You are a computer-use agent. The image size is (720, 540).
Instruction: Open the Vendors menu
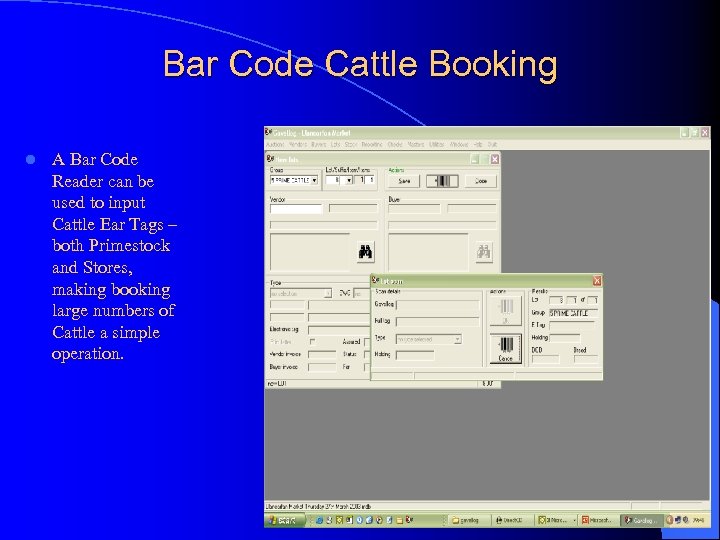(x=298, y=145)
